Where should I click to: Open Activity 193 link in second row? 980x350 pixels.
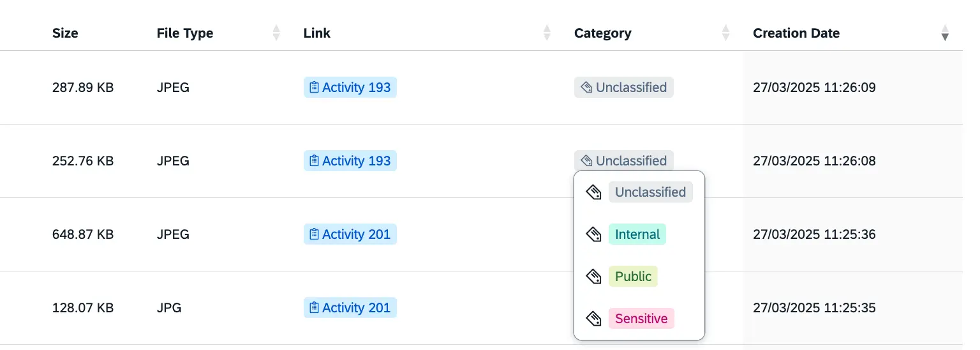[350, 161]
